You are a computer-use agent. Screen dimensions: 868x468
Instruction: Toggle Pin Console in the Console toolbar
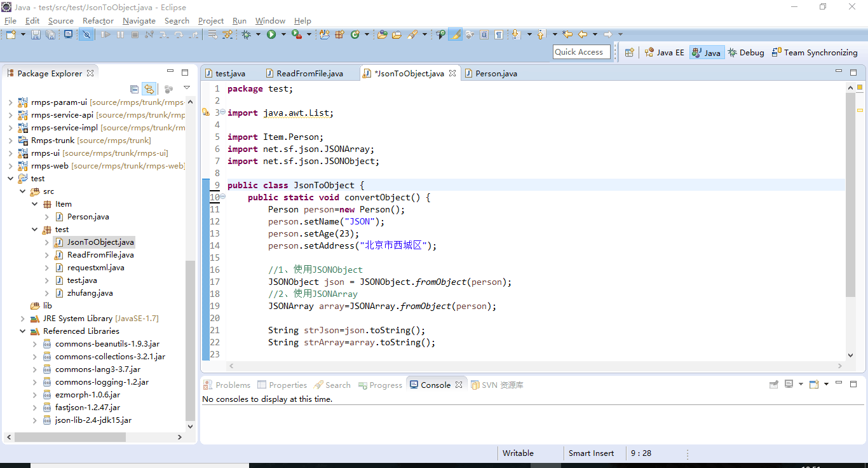(774, 384)
